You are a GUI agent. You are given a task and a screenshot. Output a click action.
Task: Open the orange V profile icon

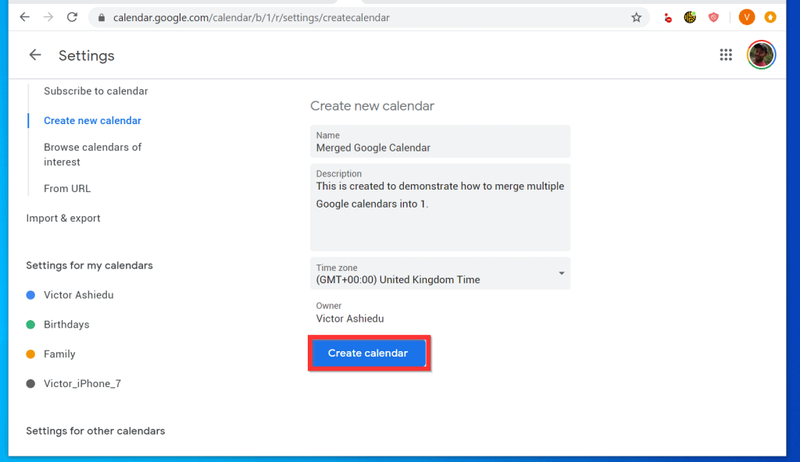click(x=746, y=17)
